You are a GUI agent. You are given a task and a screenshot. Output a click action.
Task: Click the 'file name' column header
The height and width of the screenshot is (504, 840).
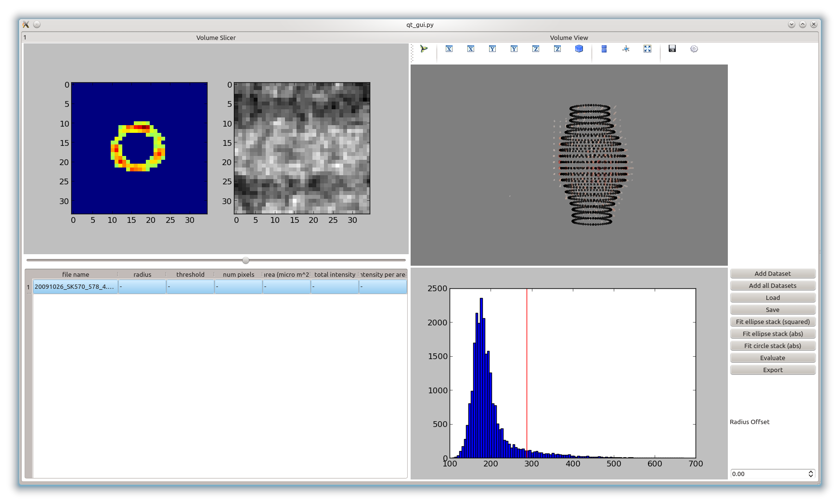[x=76, y=274]
